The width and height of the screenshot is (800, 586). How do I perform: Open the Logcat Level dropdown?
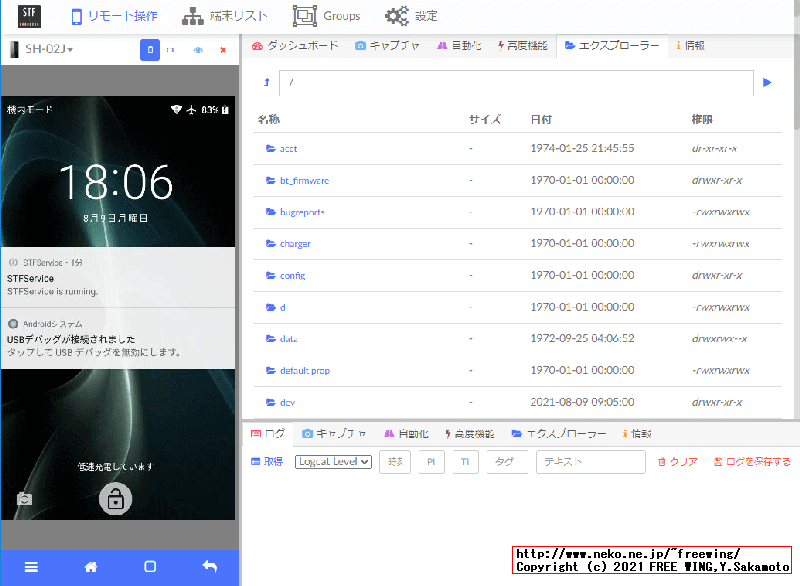(x=334, y=462)
